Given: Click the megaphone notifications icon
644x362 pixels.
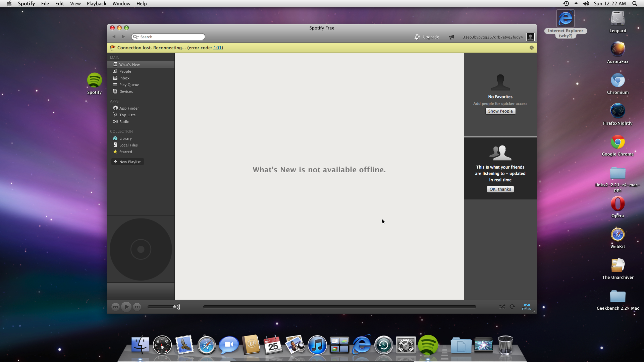Looking at the screenshot, I should [451, 37].
